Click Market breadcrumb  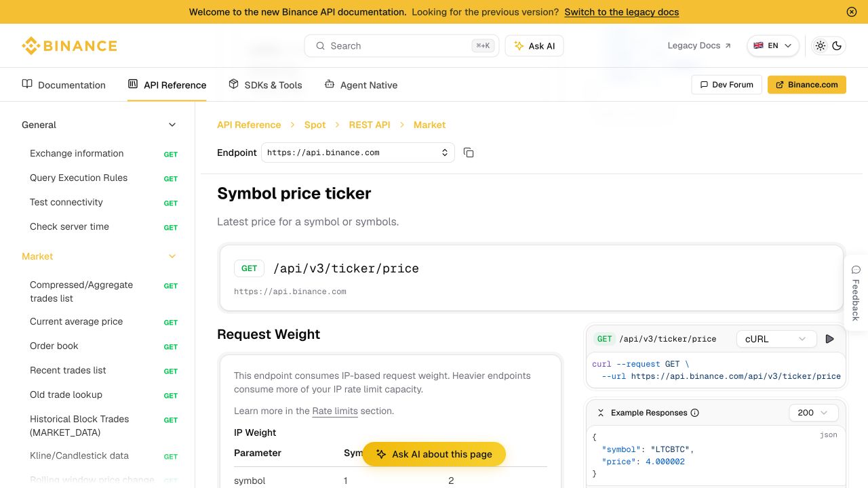[429, 125]
